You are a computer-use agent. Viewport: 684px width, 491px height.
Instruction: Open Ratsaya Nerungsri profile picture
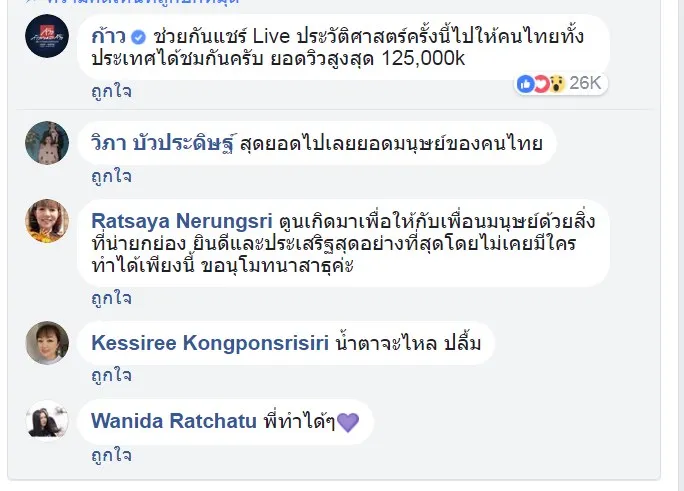[x=47, y=221]
